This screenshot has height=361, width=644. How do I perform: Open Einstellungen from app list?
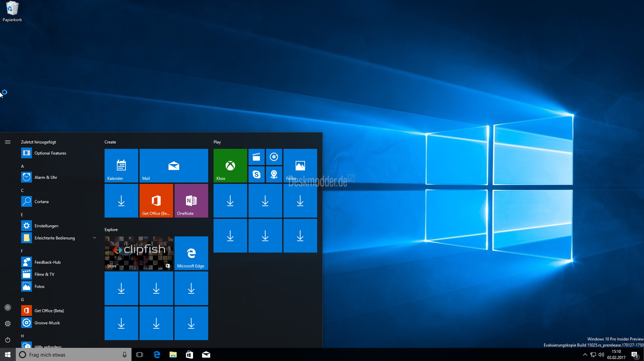(x=59, y=226)
